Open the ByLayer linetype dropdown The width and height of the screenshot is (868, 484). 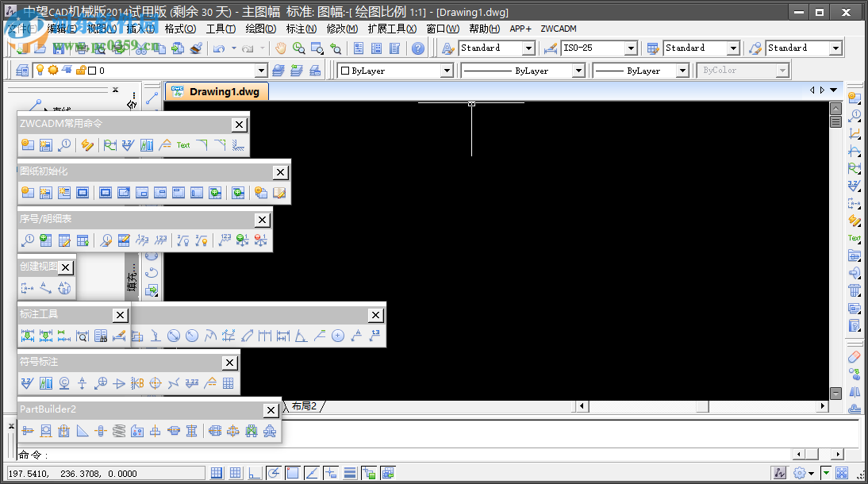(x=578, y=71)
